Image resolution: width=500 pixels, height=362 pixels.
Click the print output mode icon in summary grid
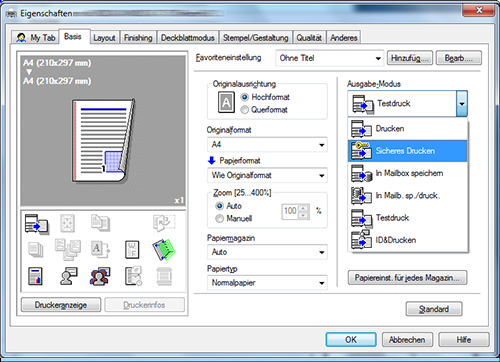pyautogui.click(x=36, y=224)
